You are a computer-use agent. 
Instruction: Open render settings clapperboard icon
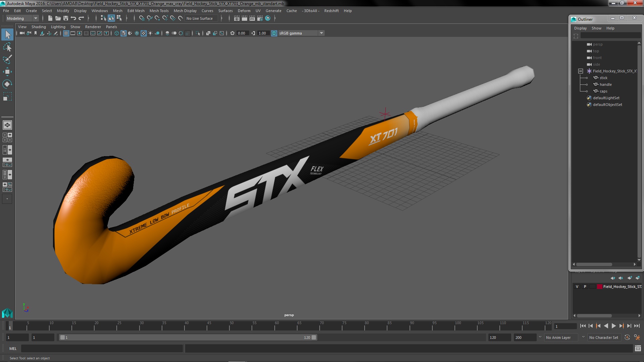tap(260, 18)
